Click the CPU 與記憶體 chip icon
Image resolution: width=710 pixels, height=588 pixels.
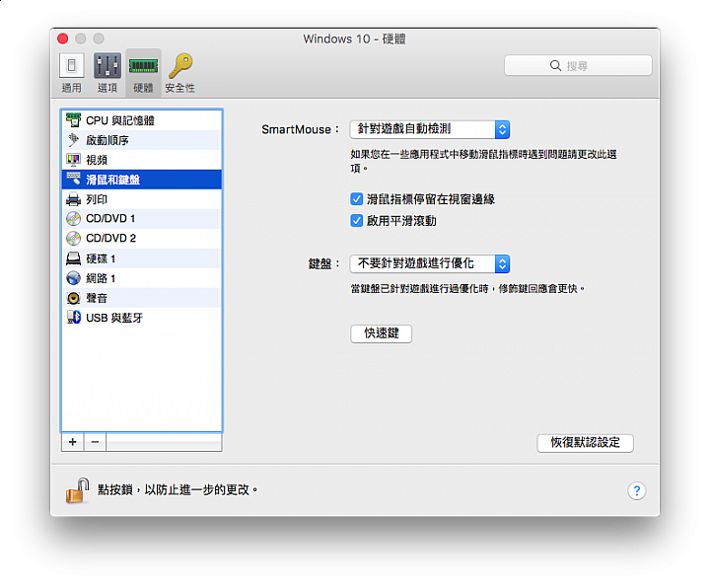(73, 120)
